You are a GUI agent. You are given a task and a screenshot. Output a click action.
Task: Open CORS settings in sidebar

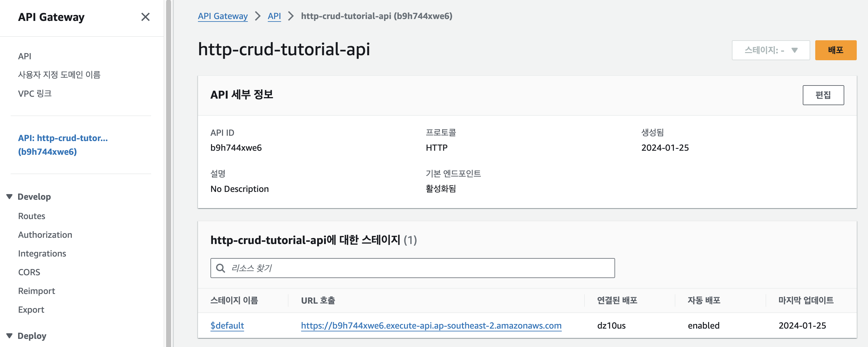pos(29,272)
